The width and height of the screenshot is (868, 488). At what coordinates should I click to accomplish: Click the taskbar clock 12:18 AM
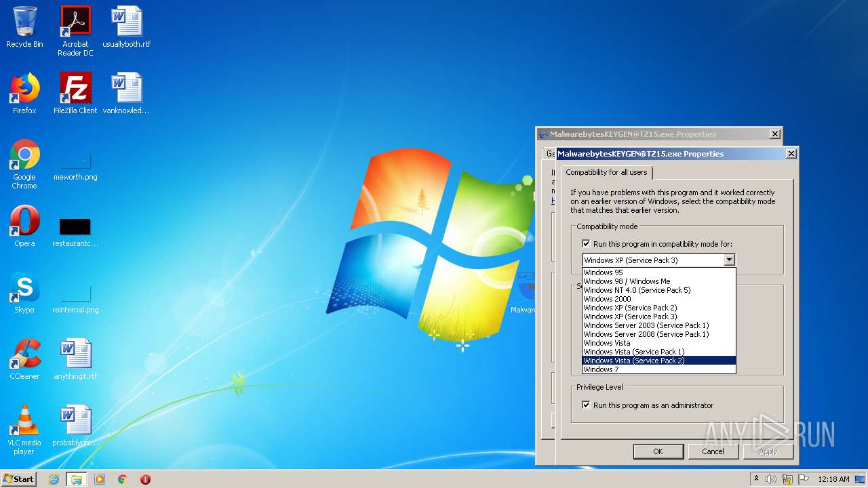833,479
